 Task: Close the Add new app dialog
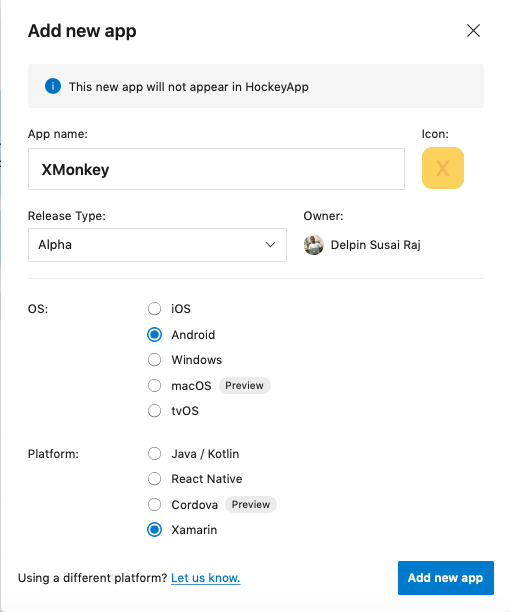(x=473, y=30)
